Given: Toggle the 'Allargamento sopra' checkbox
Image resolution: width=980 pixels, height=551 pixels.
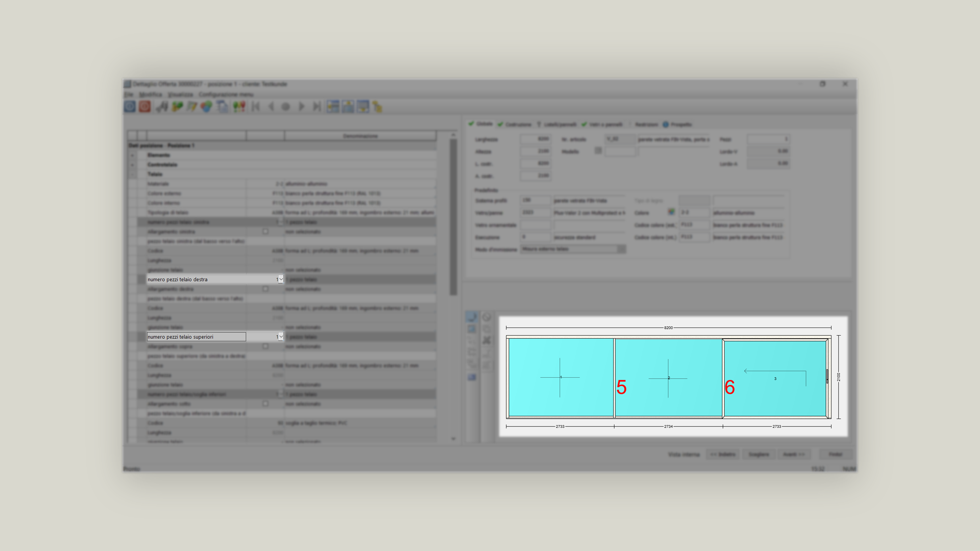Looking at the screenshot, I should tap(265, 346).
